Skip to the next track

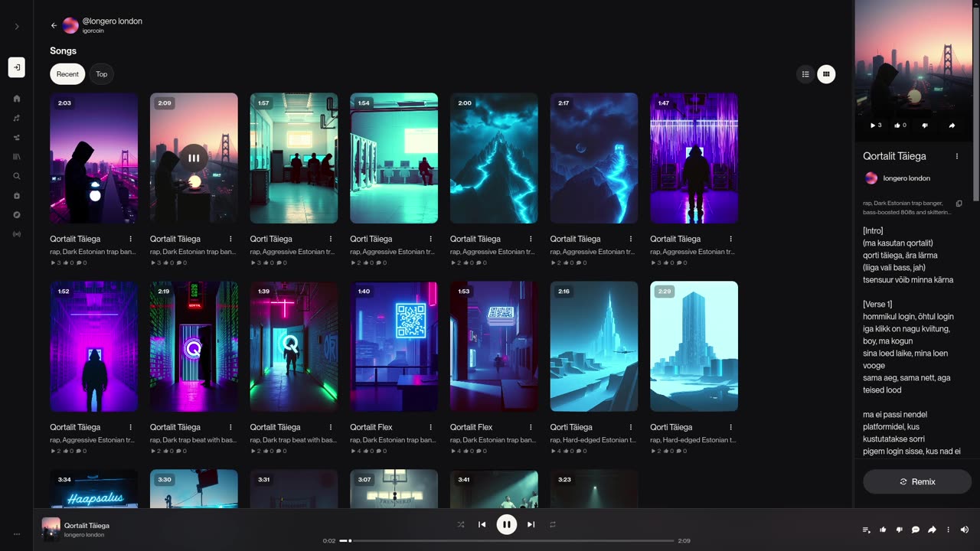(531, 524)
